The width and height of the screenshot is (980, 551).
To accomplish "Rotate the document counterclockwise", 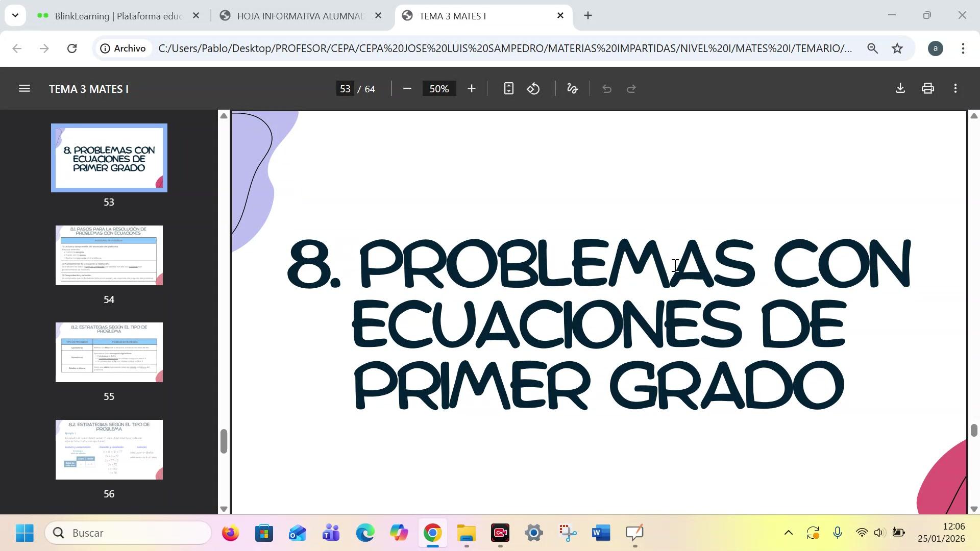I will 533,89.
